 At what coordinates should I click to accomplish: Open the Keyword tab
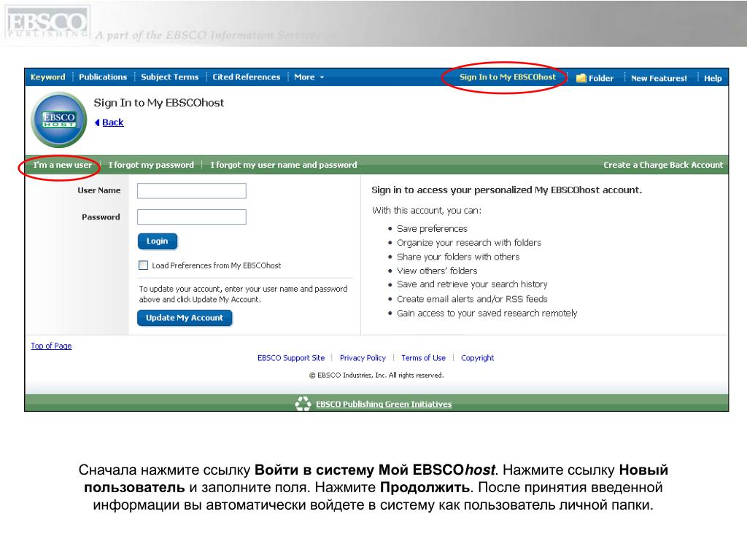coord(47,77)
